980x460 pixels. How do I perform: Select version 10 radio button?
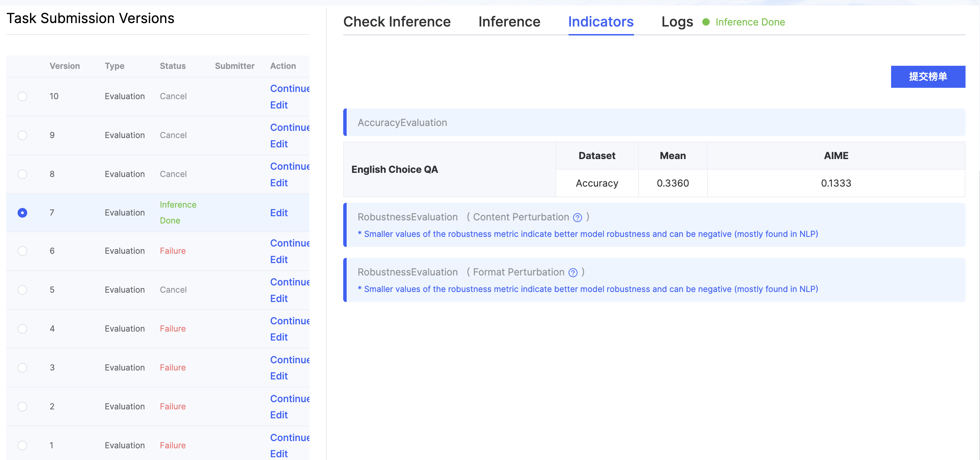coord(22,96)
